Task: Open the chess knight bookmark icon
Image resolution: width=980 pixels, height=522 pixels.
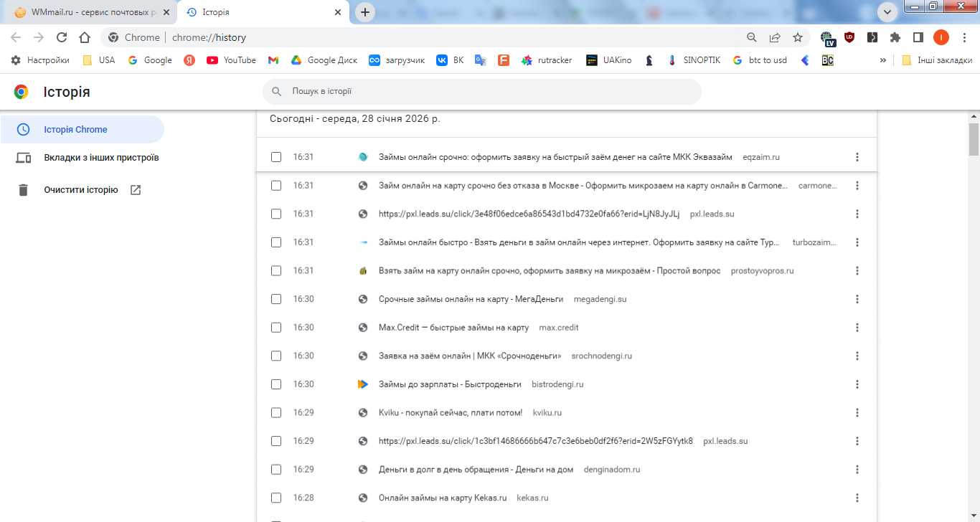Action: (x=649, y=60)
